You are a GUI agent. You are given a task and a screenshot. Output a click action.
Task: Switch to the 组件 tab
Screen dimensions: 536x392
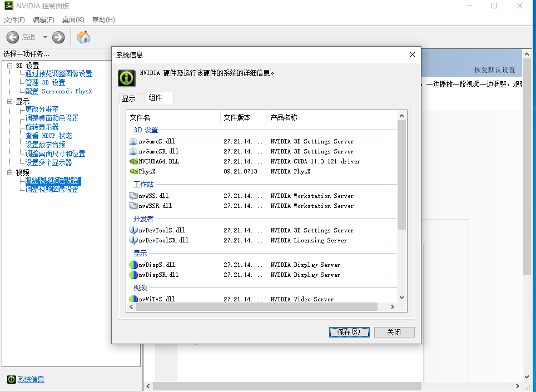(158, 97)
